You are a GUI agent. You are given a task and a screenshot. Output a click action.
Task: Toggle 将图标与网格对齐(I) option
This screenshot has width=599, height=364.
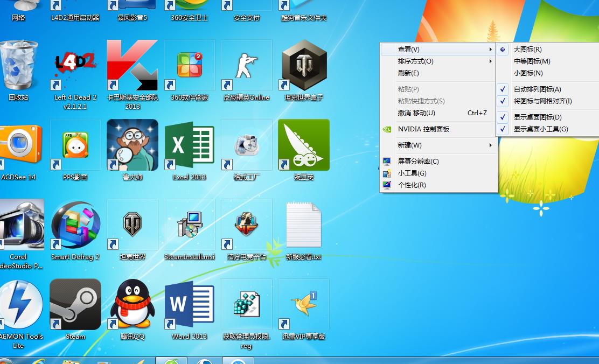[x=547, y=101]
